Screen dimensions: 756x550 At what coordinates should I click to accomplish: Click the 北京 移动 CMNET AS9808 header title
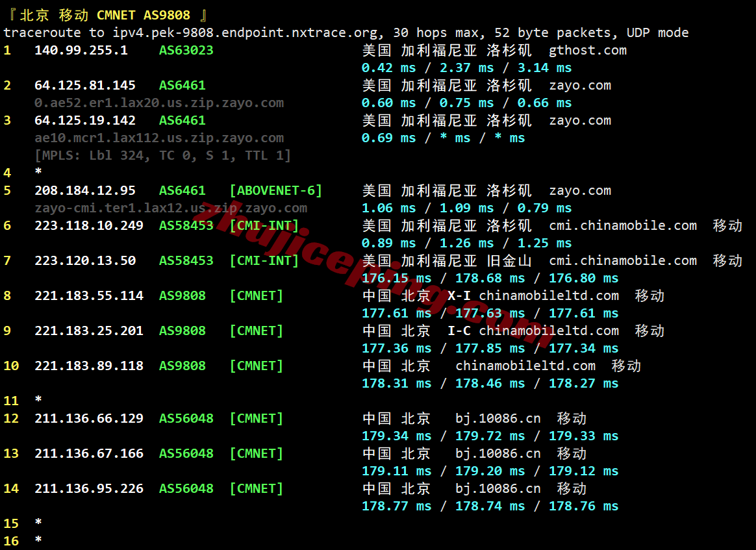105,15
